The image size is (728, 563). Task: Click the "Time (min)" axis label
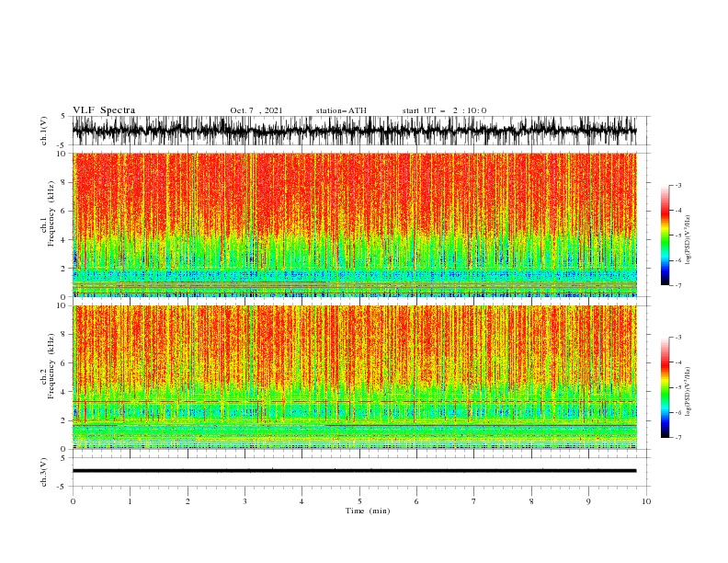(368, 511)
